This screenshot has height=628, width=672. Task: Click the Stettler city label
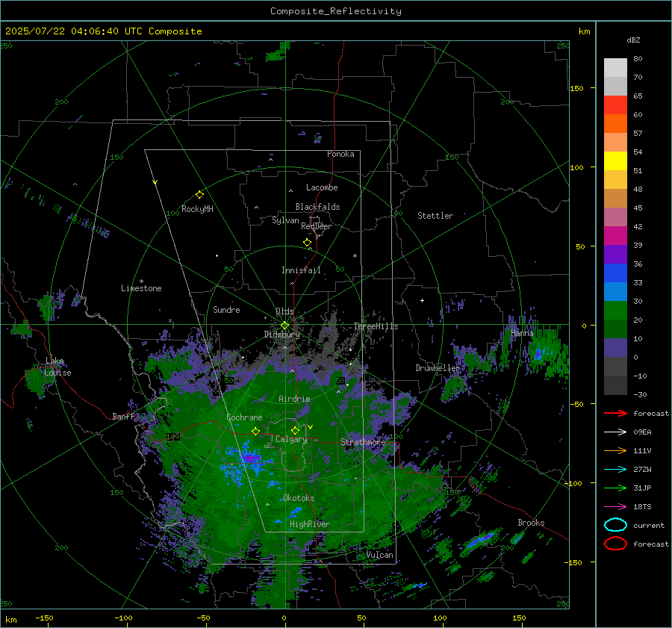click(x=435, y=216)
